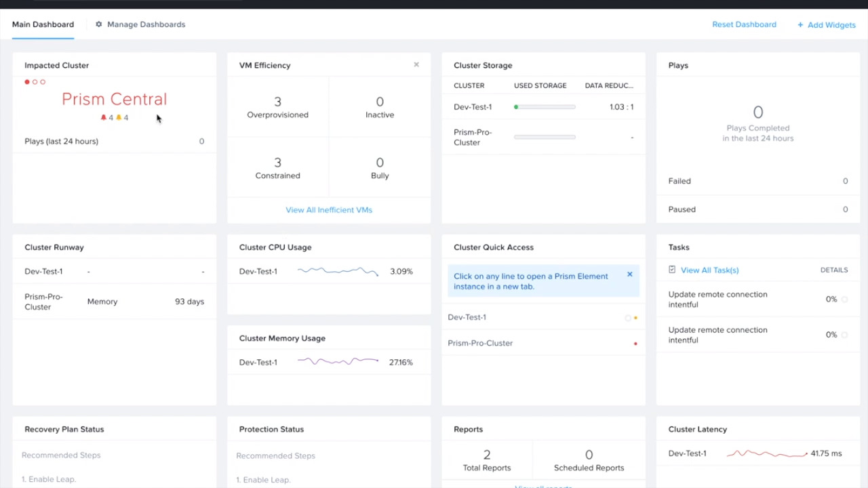The height and width of the screenshot is (488, 868).
Task: Click the yellow status dot for Dev-Test-1
Action: pyautogui.click(x=635, y=318)
